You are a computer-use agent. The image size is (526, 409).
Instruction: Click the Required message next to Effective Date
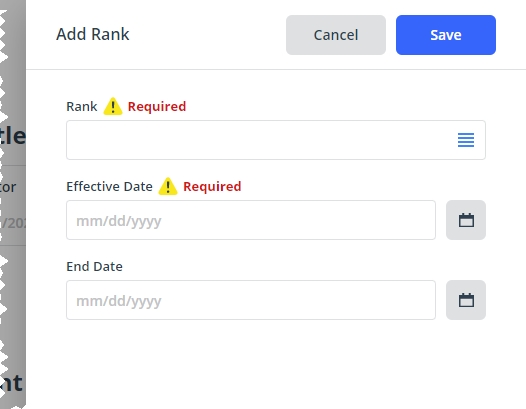pyautogui.click(x=212, y=186)
